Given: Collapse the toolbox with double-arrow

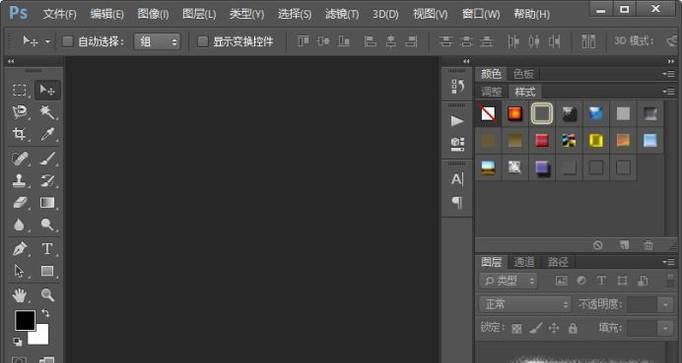Looking at the screenshot, I should click(x=10, y=61).
